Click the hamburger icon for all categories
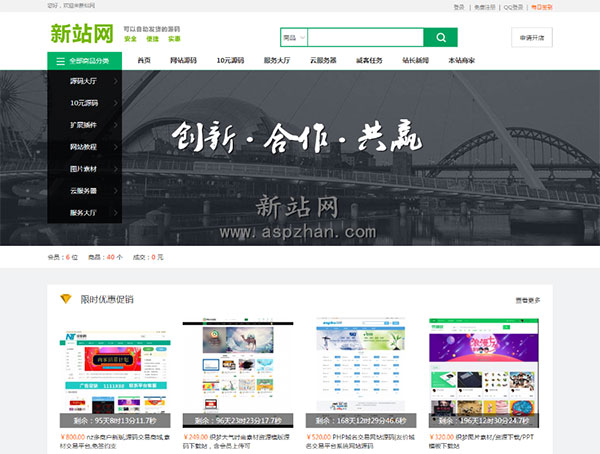Image resolution: width=600 pixels, height=454 pixels. coord(60,61)
